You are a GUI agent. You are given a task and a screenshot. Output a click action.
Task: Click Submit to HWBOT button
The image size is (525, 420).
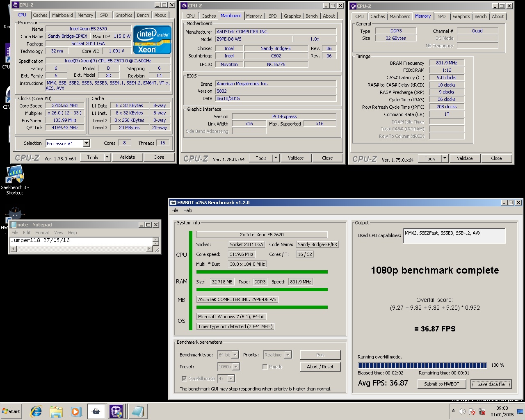point(442,384)
